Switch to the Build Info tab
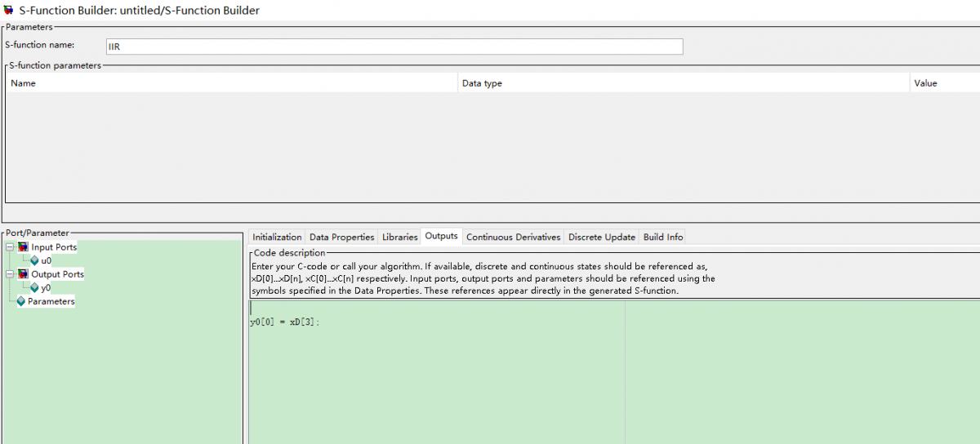The width and height of the screenshot is (980, 444). [x=663, y=237]
